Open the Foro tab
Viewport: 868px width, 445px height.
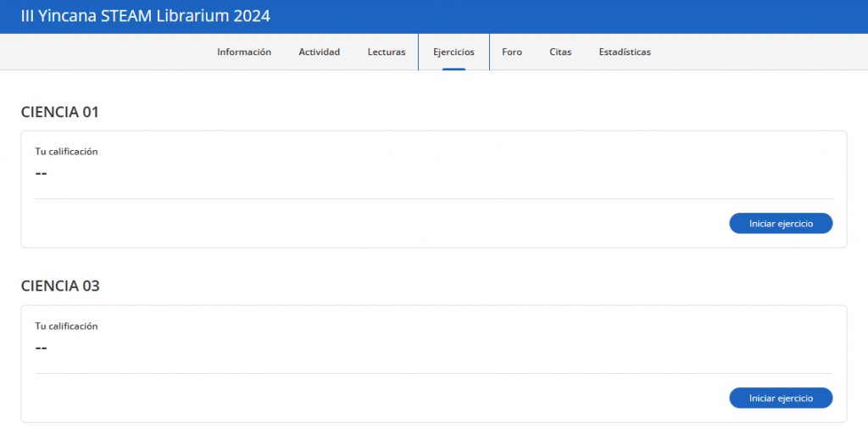(x=512, y=52)
